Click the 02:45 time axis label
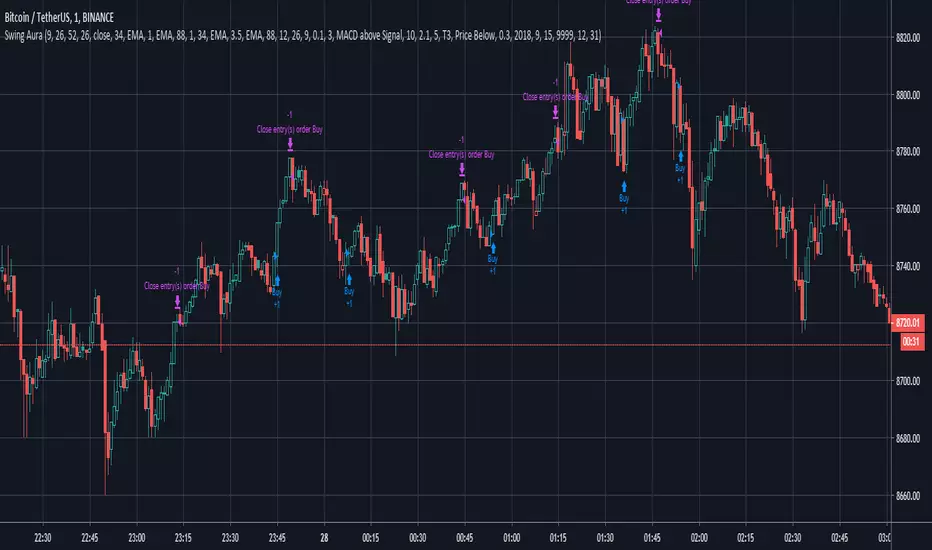This screenshot has height=550, width=932. (839, 538)
